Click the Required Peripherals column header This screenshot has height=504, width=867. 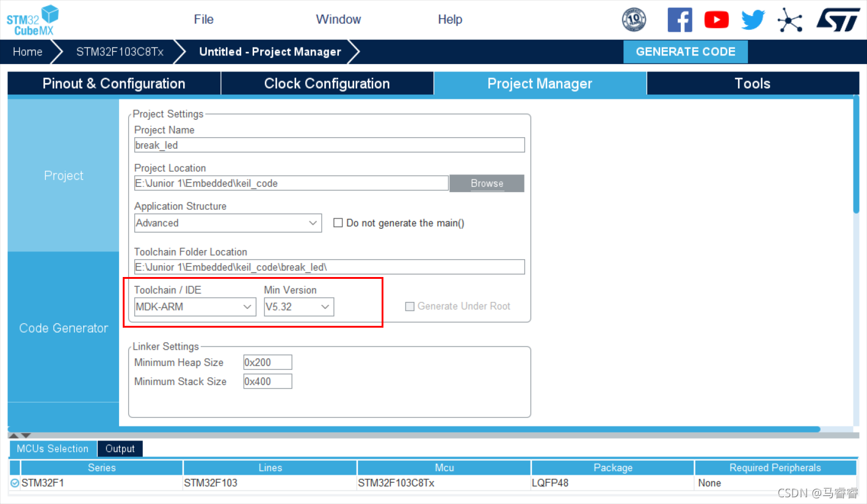pyautogui.click(x=775, y=468)
